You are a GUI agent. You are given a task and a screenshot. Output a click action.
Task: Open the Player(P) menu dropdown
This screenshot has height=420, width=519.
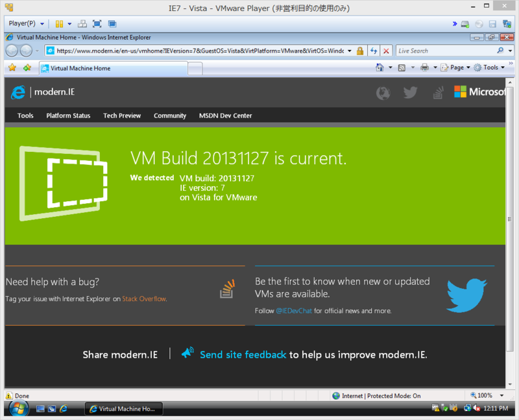pyautogui.click(x=26, y=23)
